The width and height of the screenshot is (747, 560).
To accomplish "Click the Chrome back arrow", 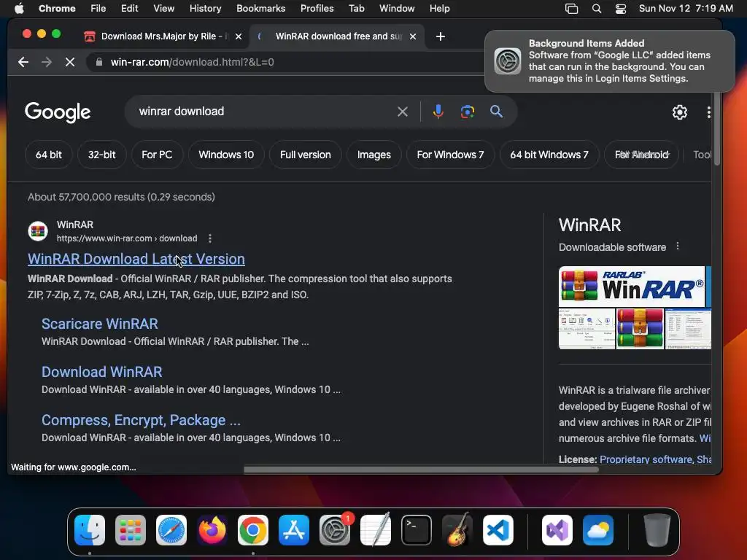I will 23,62.
